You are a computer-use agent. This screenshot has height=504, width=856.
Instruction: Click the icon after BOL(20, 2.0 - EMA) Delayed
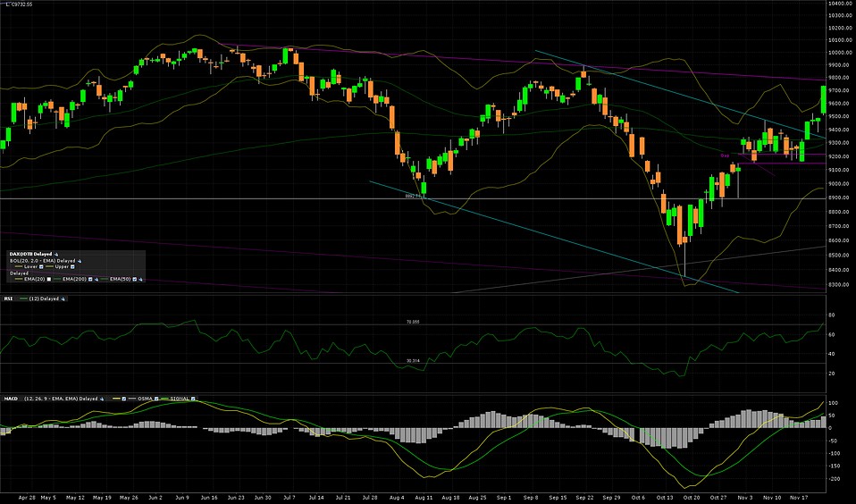(80, 261)
